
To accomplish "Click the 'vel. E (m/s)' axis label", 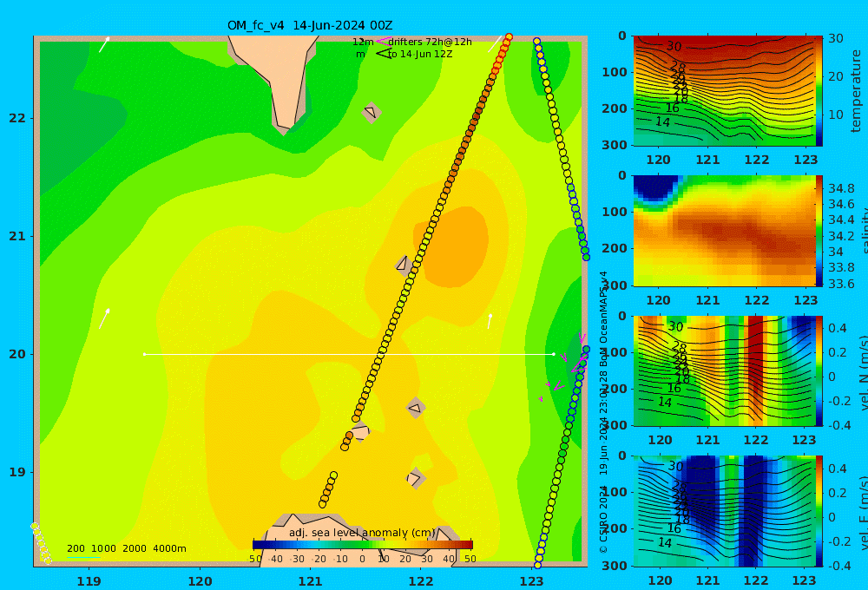I will coord(863,513).
